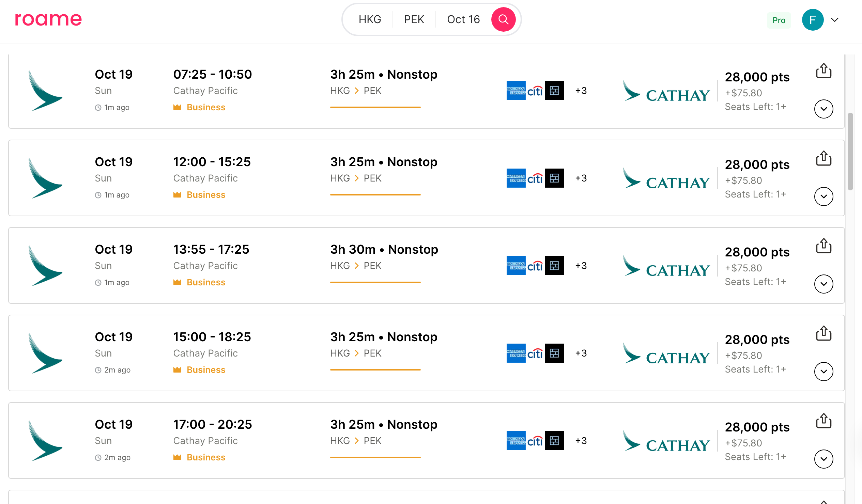Click the Citi logo on the 15:00 flight
The image size is (862, 504).
535,353
